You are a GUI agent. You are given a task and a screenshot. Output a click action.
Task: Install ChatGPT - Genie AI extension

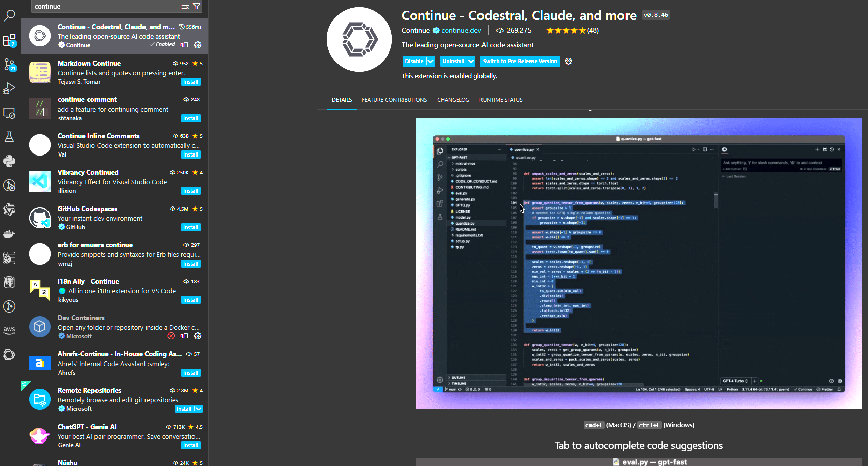click(191, 445)
